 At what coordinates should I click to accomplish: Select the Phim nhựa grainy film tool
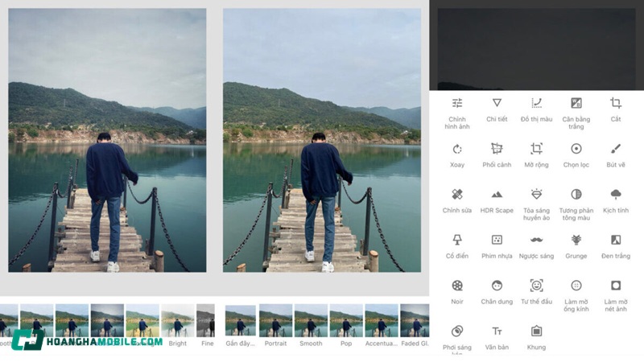tap(497, 246)
